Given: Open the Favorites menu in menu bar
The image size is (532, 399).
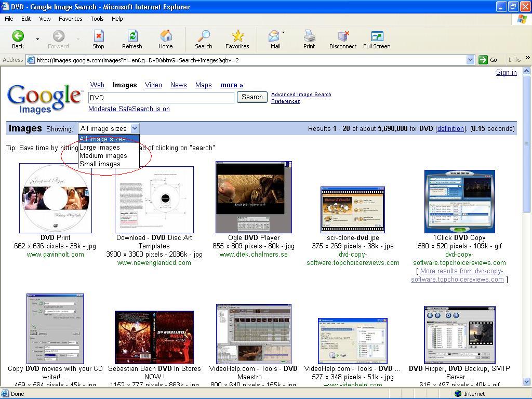Looking at the screenshot, I should 71,19.
